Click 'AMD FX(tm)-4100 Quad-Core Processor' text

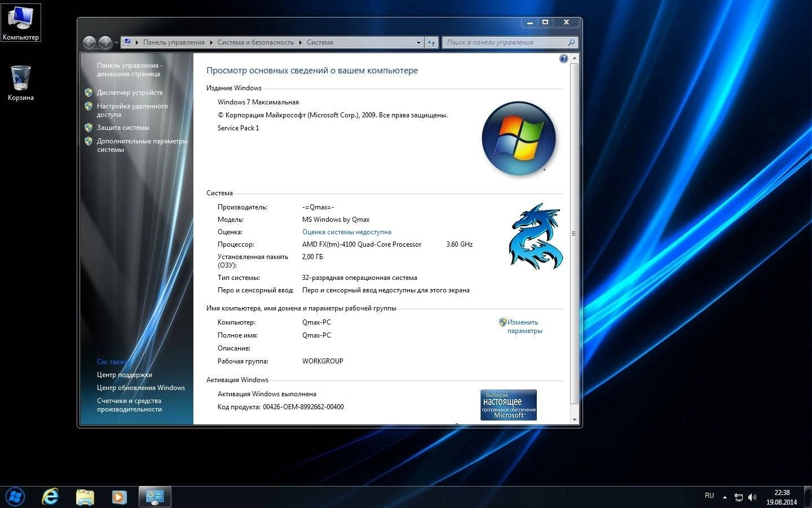pyautogui.click(x=362, y=244)
